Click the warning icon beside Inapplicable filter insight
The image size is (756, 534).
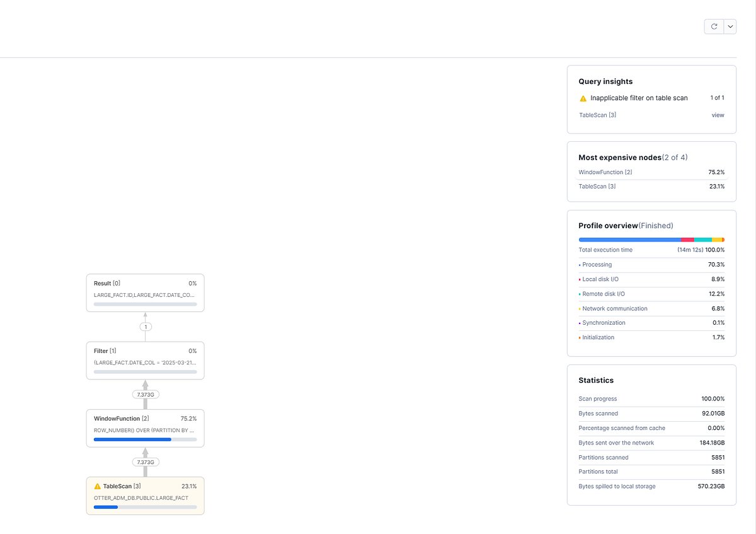coord(583,98)
